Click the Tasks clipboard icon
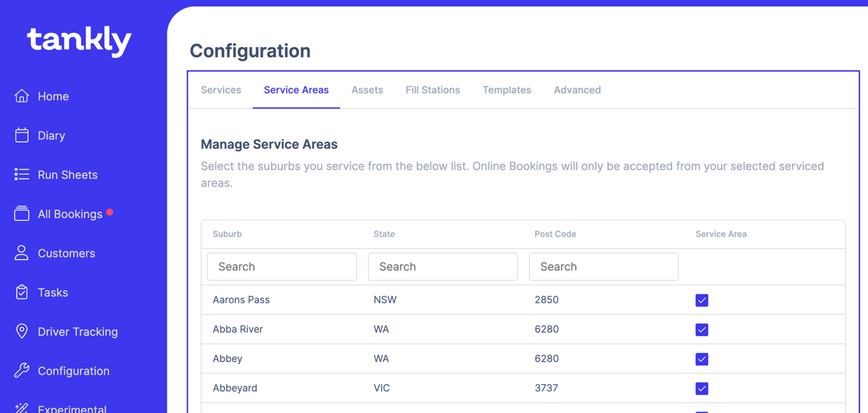868x413 pixels. pyautogui.click(x=22, y=292)
